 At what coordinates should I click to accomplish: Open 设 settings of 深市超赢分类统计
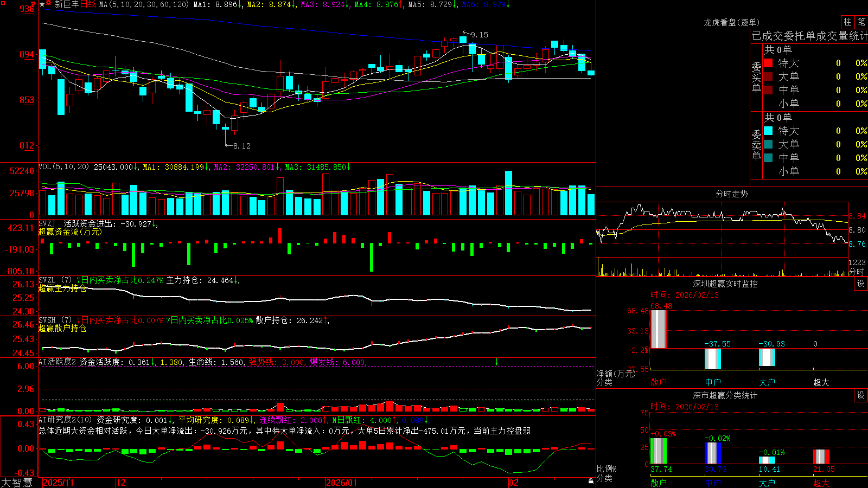pos(861,395)
